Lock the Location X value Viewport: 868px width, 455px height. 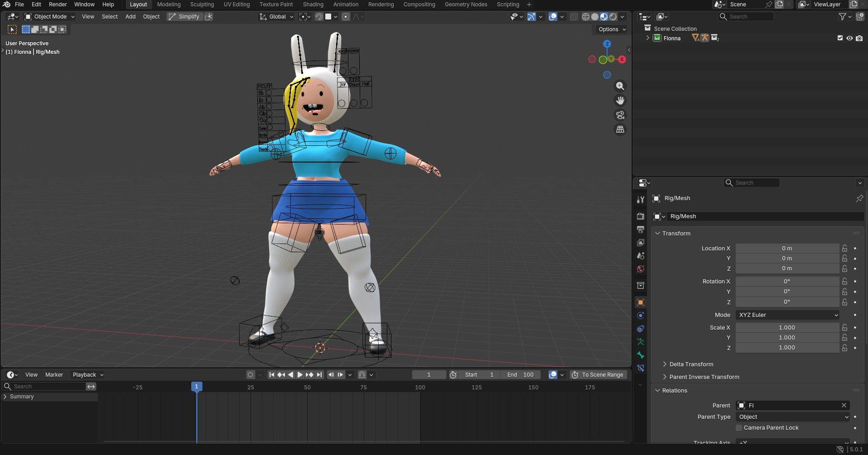[845, 249]
